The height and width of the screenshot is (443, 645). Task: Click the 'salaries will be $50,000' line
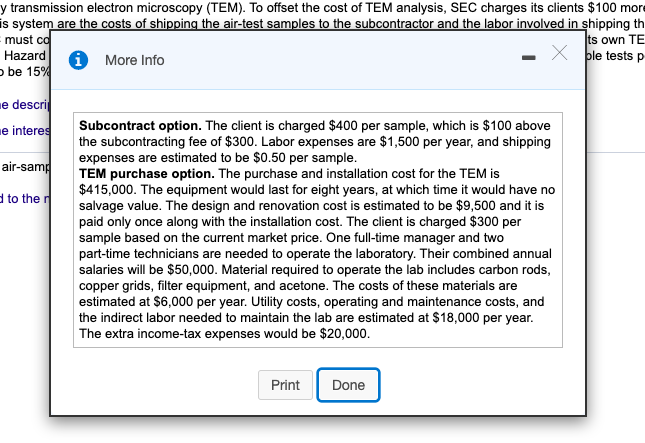148,269
